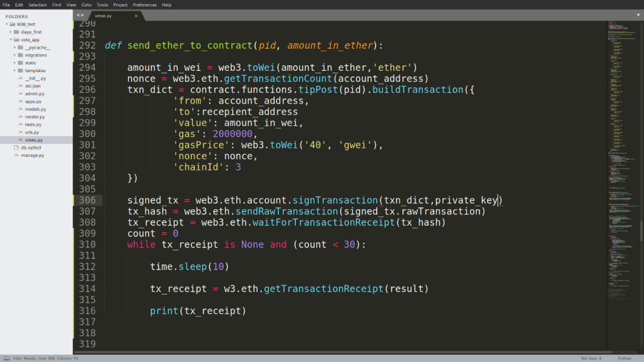Click the tab-back arrow icon

[78, 15]
